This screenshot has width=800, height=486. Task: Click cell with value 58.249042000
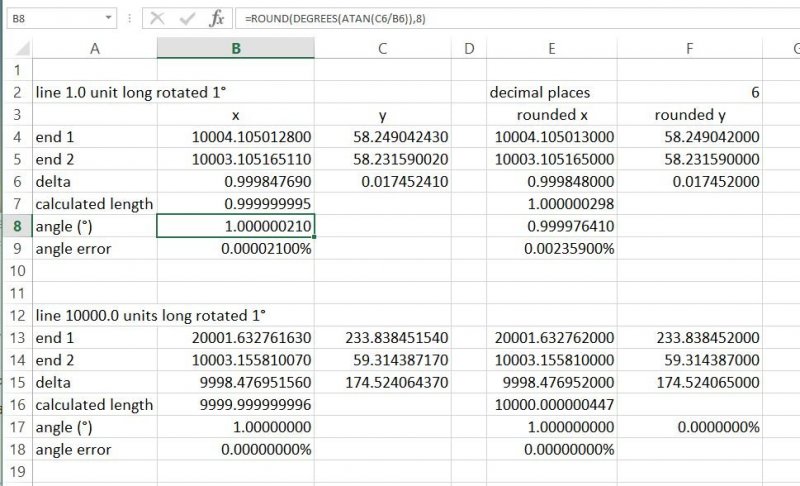(x=689, y=137)
